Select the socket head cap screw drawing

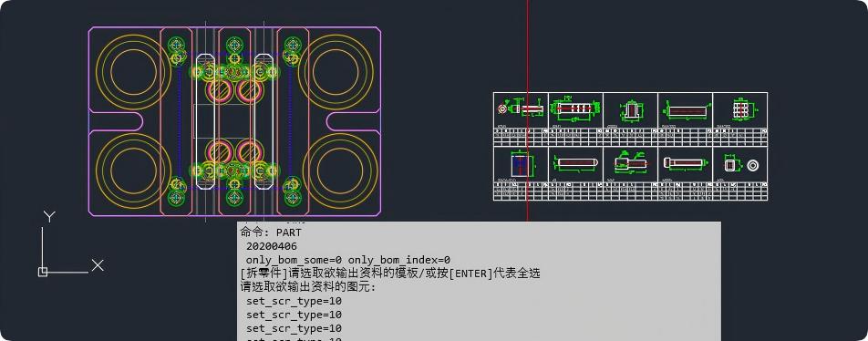click(686, 163)
